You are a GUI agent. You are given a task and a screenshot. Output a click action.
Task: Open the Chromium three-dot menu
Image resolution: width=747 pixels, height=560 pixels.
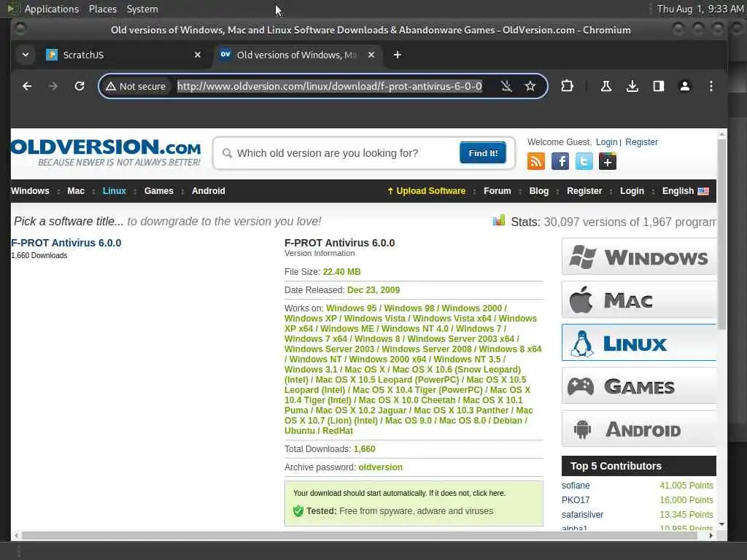click(x=711, y=86)
